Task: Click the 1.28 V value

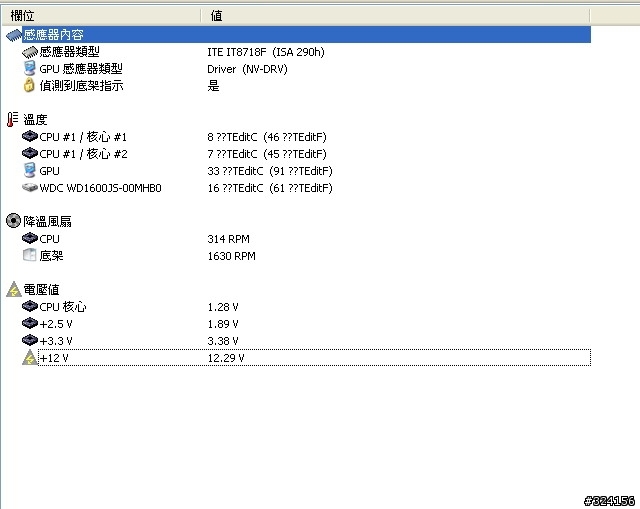Action: tap(223, 307)
